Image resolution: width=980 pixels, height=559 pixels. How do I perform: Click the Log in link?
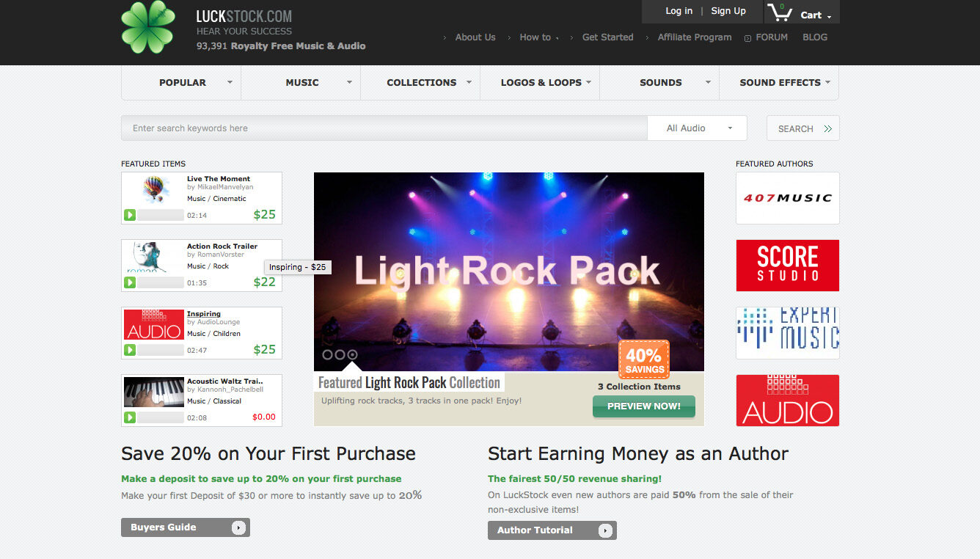pyautogui.click(x=679, y=11)
